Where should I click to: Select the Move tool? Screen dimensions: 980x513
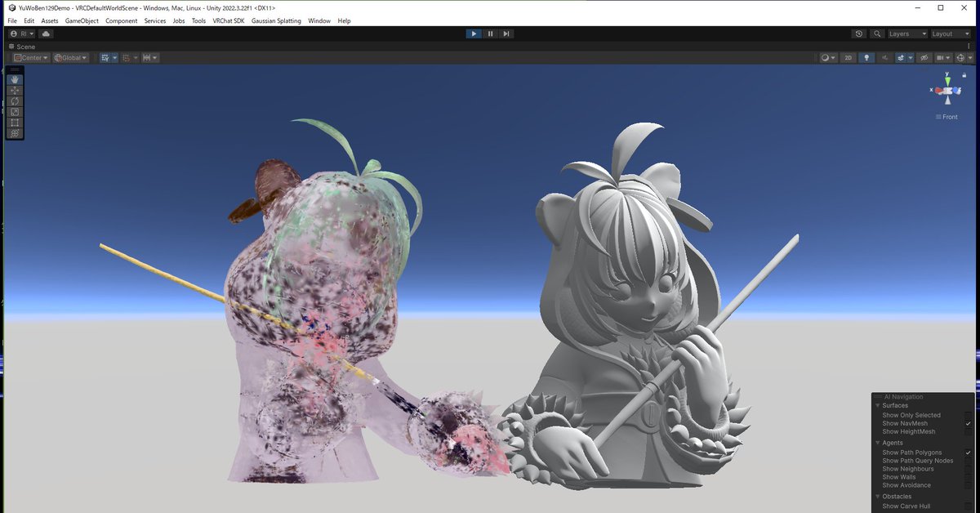tap(15, 91)
